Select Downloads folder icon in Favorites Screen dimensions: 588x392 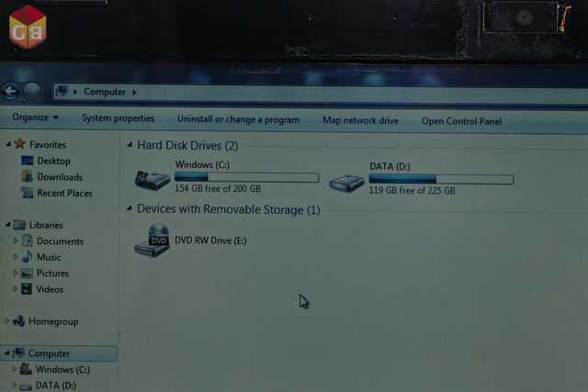point(28,176)
